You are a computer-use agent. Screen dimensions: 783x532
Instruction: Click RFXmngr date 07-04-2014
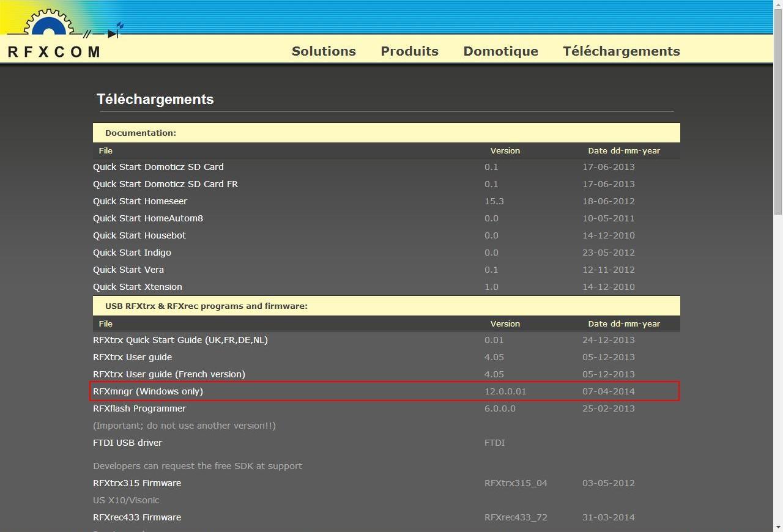pos(609,391)
